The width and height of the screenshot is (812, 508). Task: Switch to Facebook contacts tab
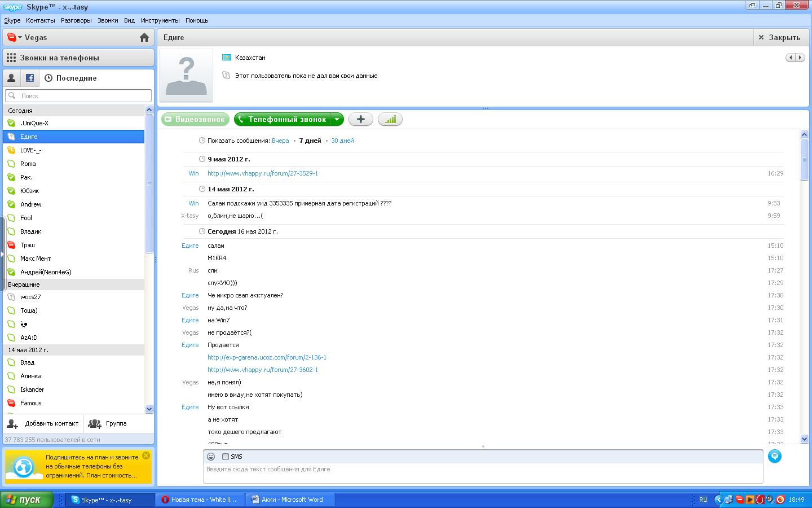point(30,78)
